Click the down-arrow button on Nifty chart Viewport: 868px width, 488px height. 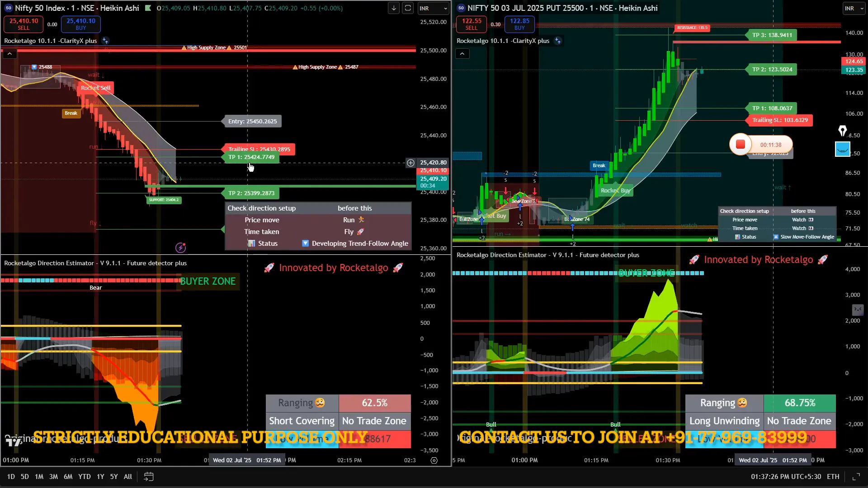pos(394,8)
